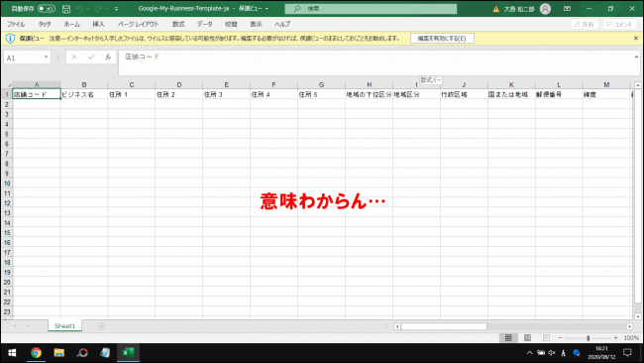Open Customize Quick Access Toolbar dropdown
Image resolution: width=644 pixels, height=363 pixels.
(x=116, y=9)
